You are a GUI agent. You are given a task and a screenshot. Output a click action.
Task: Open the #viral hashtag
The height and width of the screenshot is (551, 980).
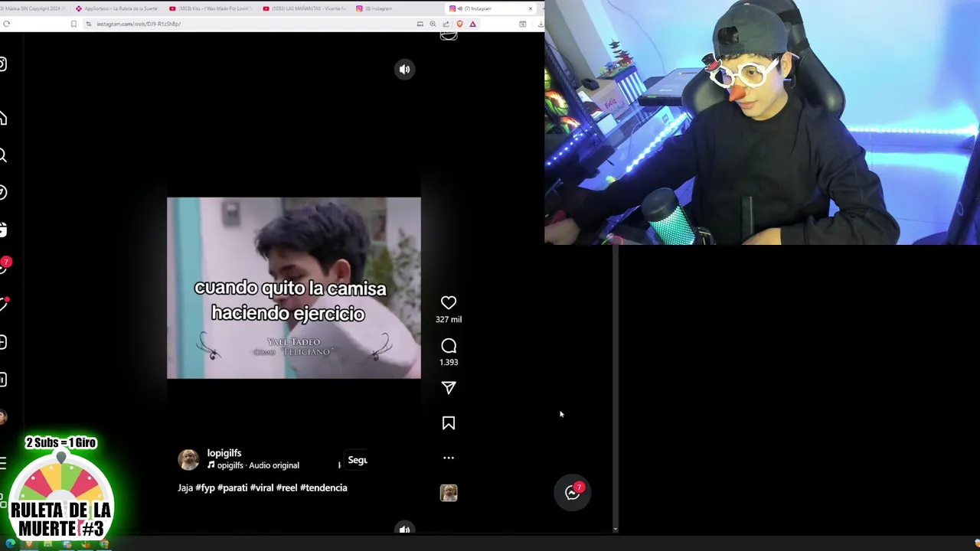pos(262,487)
